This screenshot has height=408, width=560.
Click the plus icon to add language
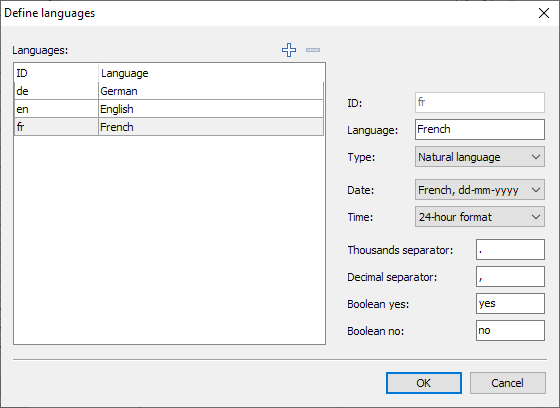289,50
